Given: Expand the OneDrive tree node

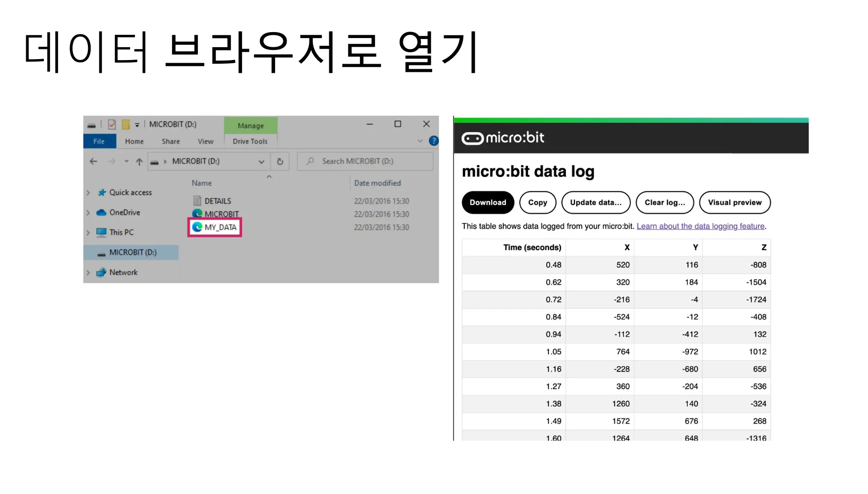Looking at the screenshot, I should pyautogui.click(x=88, y=213).
